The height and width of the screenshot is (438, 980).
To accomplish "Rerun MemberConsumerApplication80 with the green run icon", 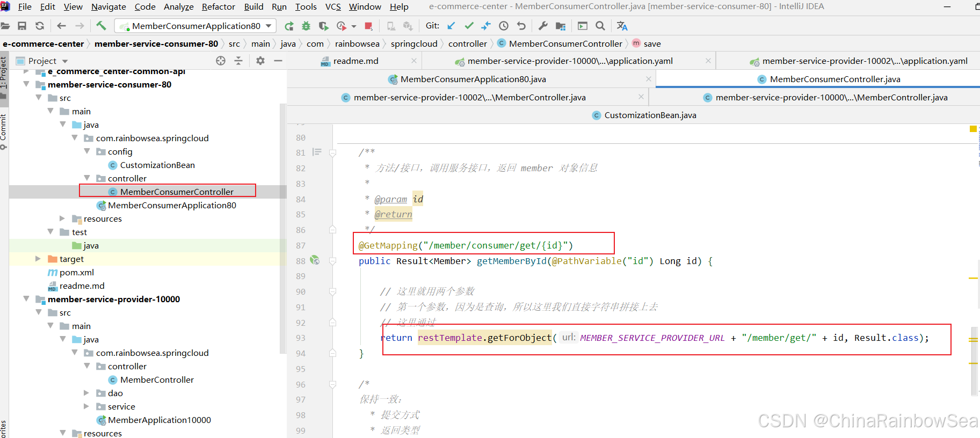I will tap(289, 26).
